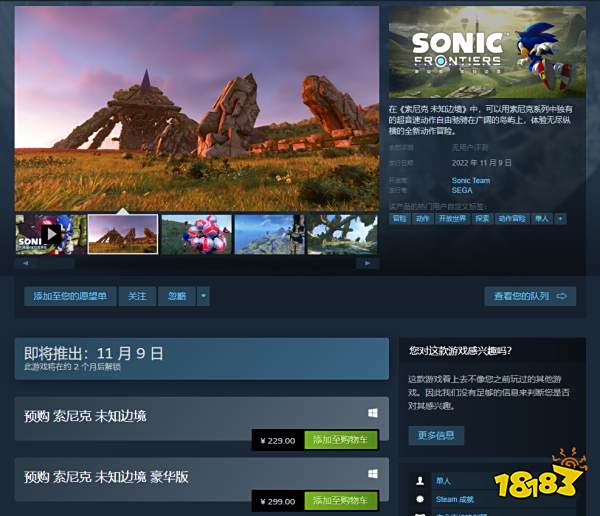Click the 单人 tag in tag row
The height and width of the screenshot is (516, 600).
click(x=542, y=219)
